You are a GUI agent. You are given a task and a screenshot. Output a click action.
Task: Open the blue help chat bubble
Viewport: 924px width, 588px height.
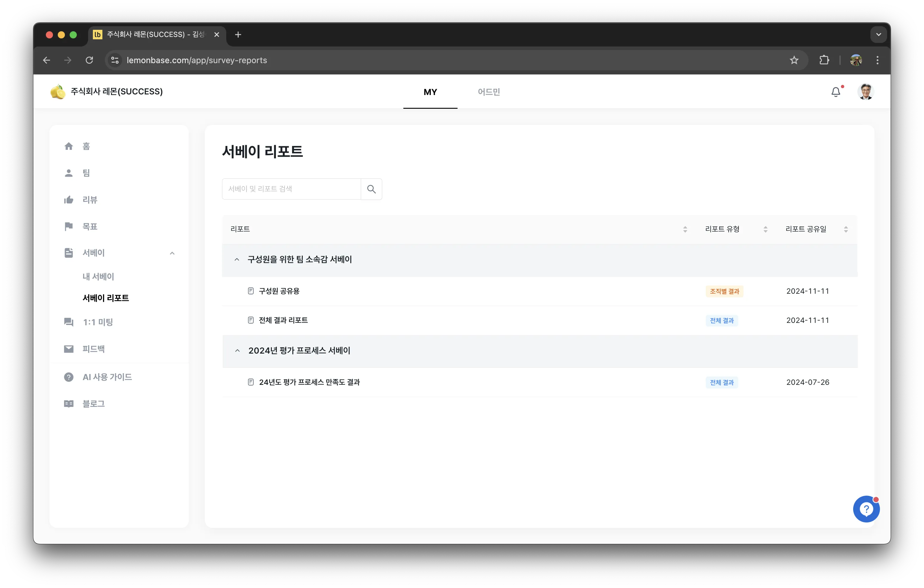pos(867,509)
